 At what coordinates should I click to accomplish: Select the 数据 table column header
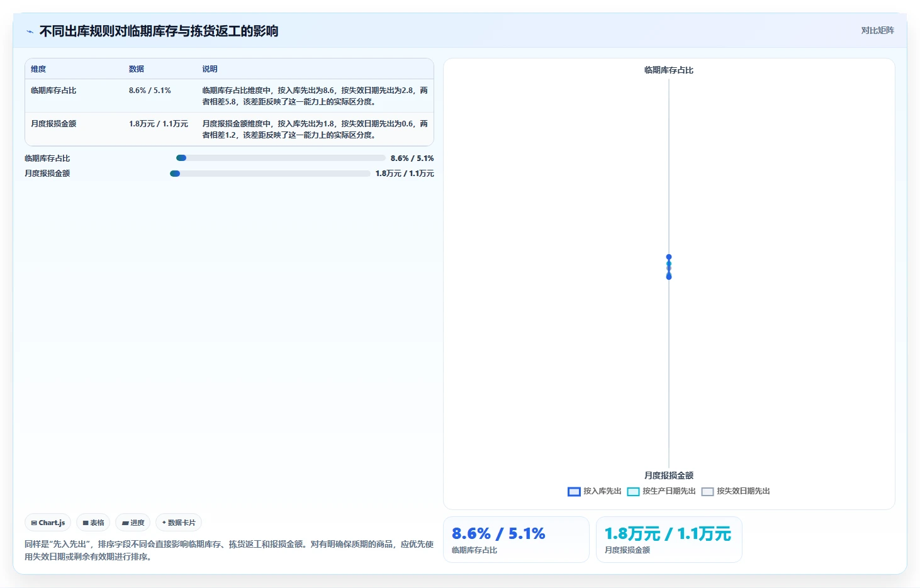(137, 69)
